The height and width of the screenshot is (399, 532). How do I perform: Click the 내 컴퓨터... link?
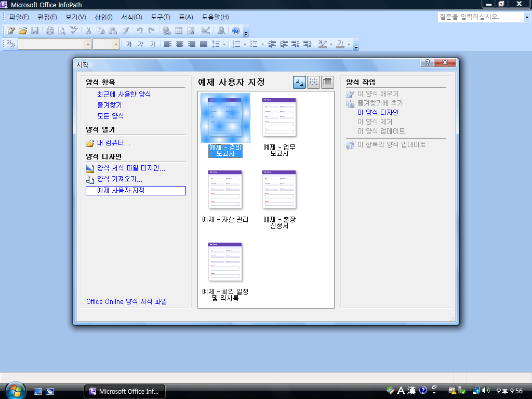click(x=113, y=143)
